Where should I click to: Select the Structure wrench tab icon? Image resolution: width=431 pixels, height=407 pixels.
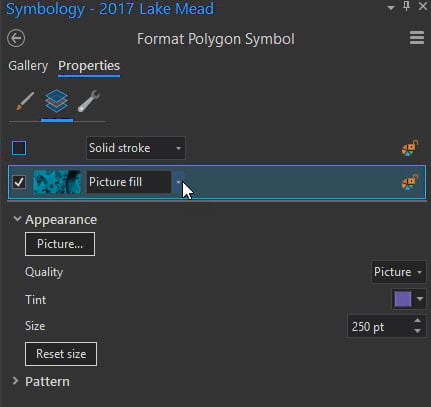point(89,101)
